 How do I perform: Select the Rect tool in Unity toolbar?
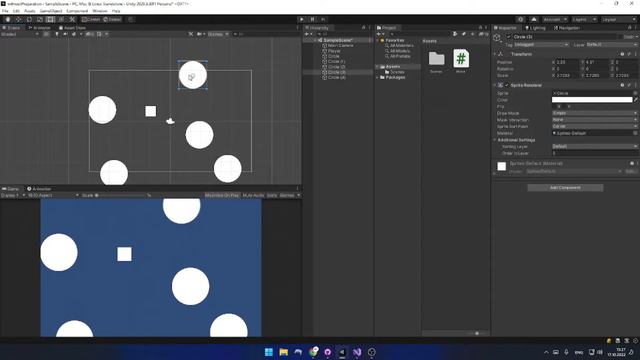(x=50, y=19)
